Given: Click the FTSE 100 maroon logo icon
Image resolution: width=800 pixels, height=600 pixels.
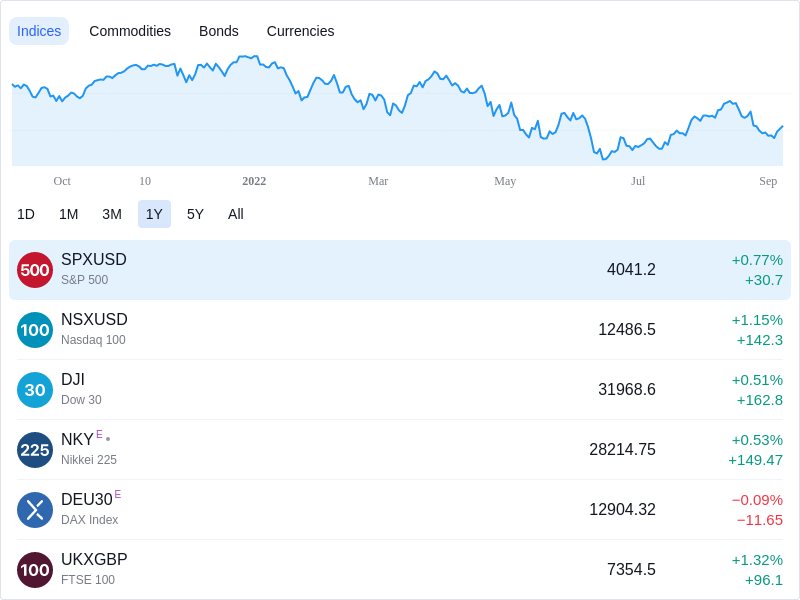Looking at the screenshot, I should [35, 570].
